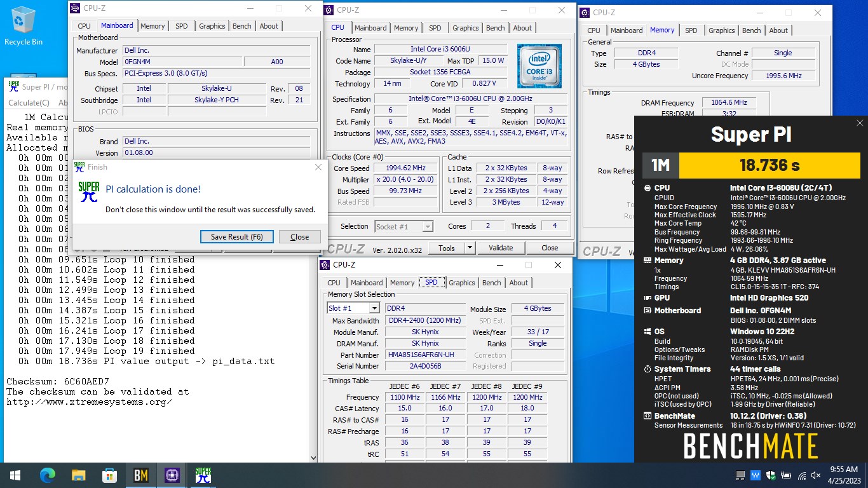Click the GPU card icon in BenchMate panel

pyautogui.click(x=648, y=298)
